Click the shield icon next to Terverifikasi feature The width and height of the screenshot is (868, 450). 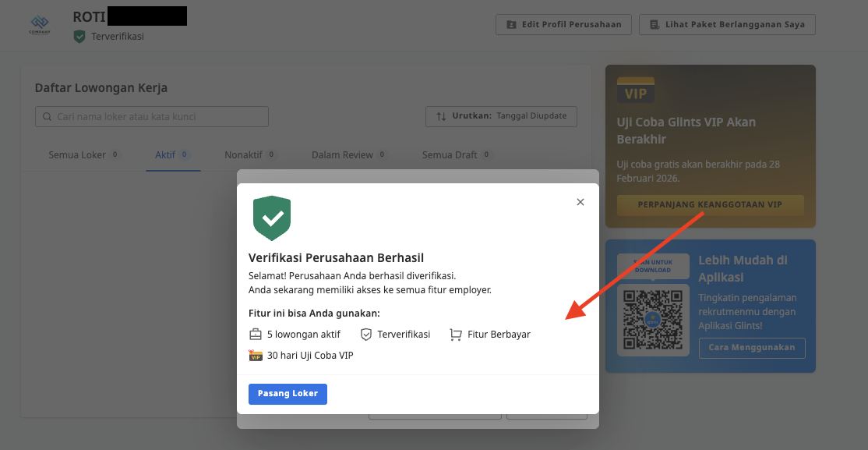(366, 335)
